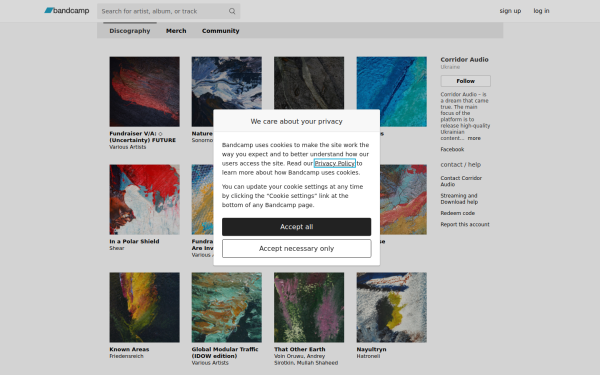The width and height of the screenshot is (600, 375).
Task: Click the search magnifier icon
Action: [232, 11]
